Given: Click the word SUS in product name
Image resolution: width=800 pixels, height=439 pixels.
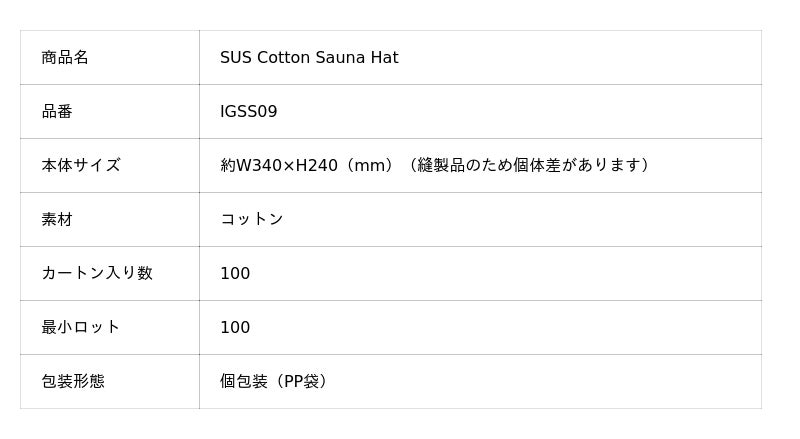Looking at the screenshot, I should pos(236,58).
